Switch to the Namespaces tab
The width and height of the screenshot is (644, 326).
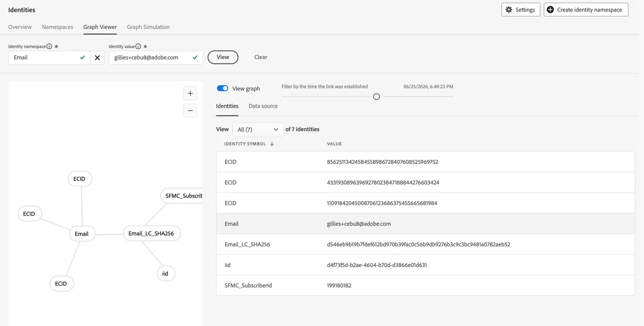pos(58,27)
